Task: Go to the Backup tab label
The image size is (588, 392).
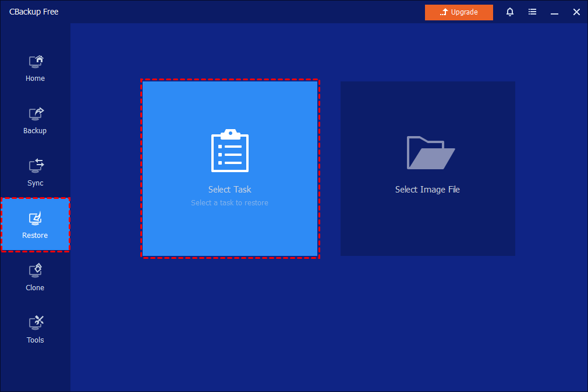Action: tap(35, 131)
